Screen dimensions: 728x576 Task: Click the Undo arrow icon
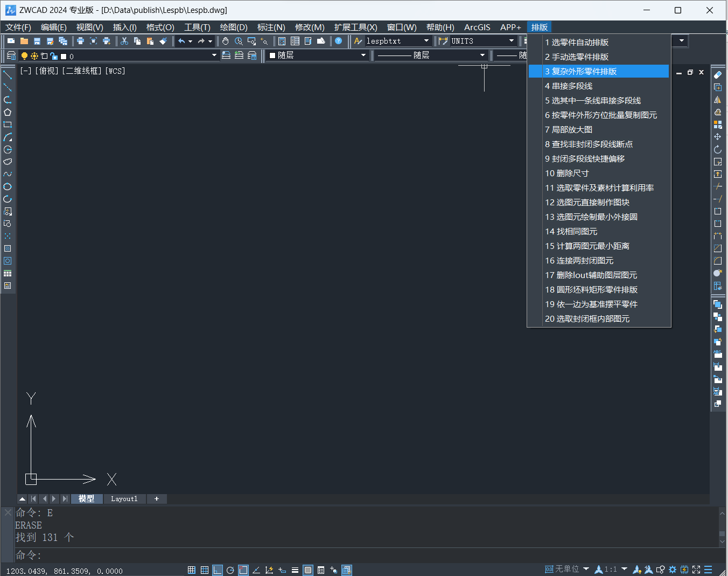click(181, 41)
